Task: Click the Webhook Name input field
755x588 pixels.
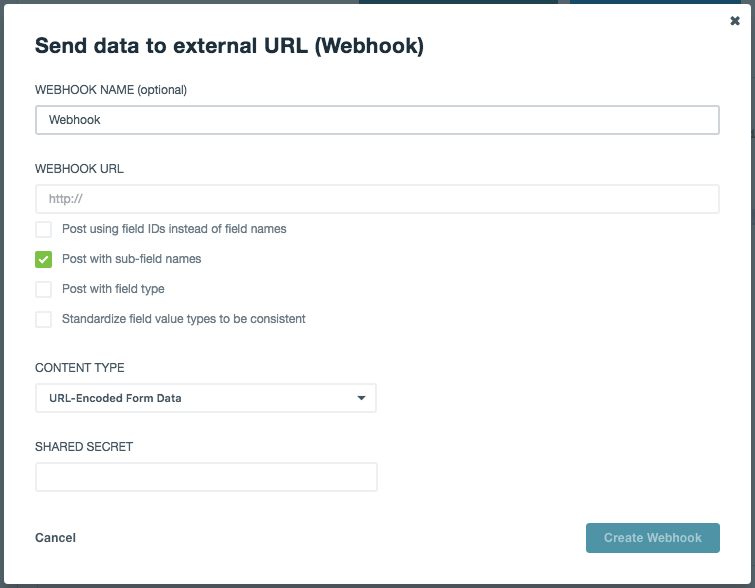Action: (377, 120)
